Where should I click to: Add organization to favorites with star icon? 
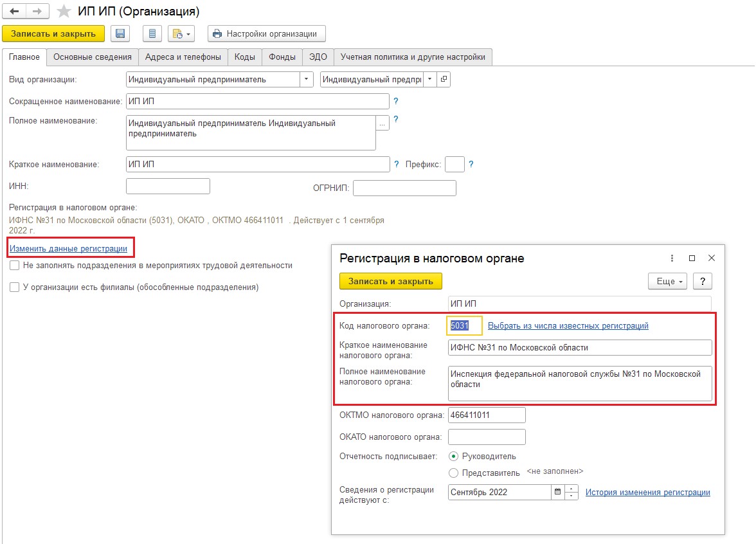(64, 12)
